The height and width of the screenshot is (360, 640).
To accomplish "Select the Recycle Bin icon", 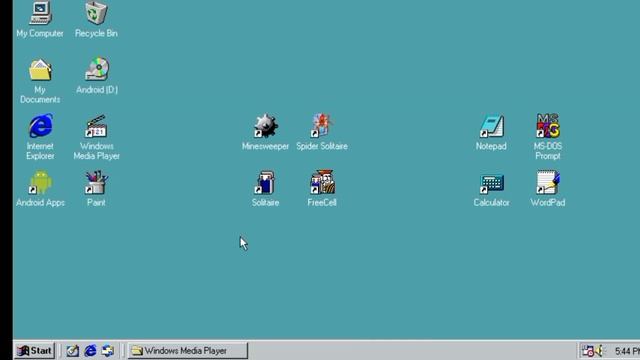I will pos(96,13).
